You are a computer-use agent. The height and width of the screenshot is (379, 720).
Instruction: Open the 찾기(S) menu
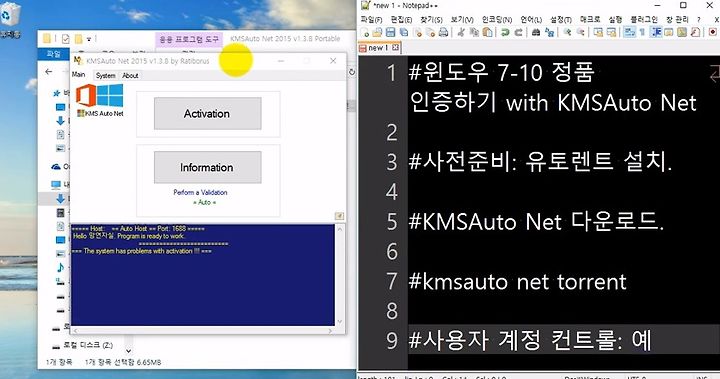click(x=431, y=19)
